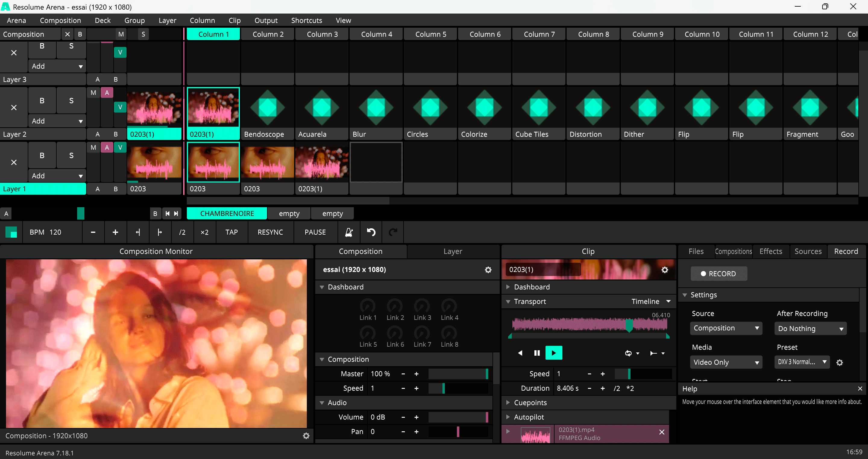
Task: Click gear next to DXV 3 preset
Action: click(x=839, y=363)
